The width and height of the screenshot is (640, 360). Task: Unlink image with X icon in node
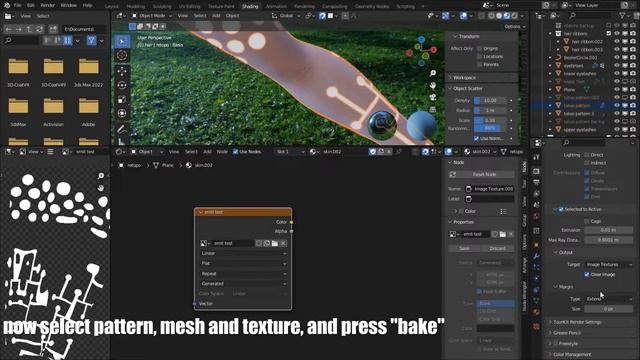(x=283, y=243)
